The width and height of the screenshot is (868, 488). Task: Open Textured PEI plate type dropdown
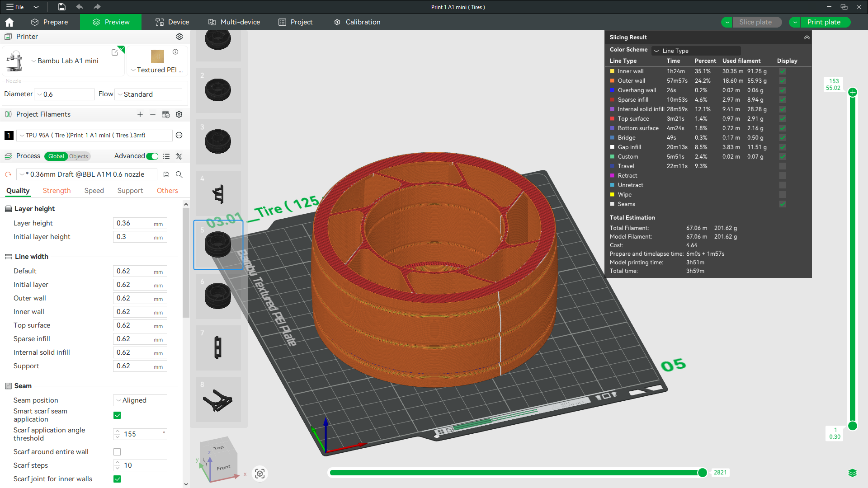[x=157, y=70]
